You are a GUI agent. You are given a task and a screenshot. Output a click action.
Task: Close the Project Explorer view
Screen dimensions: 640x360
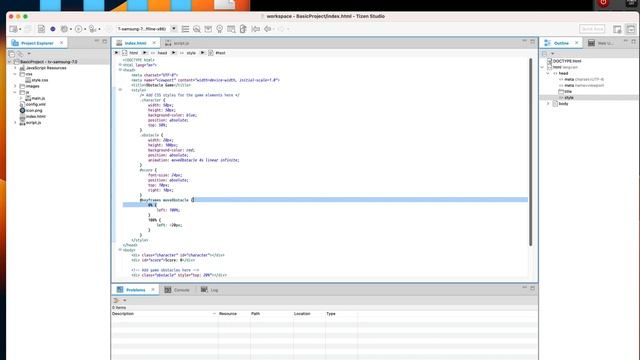click(62, 42)
